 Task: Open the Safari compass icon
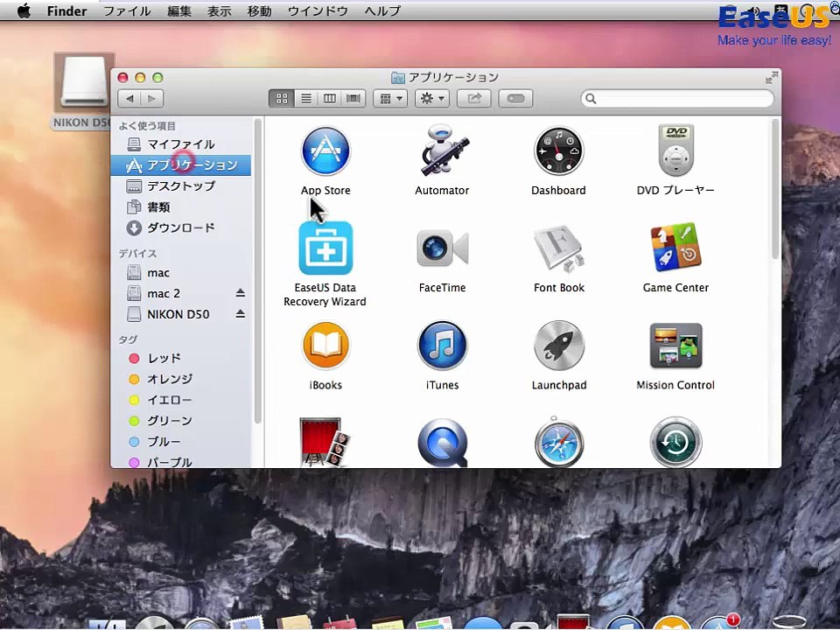559,442
